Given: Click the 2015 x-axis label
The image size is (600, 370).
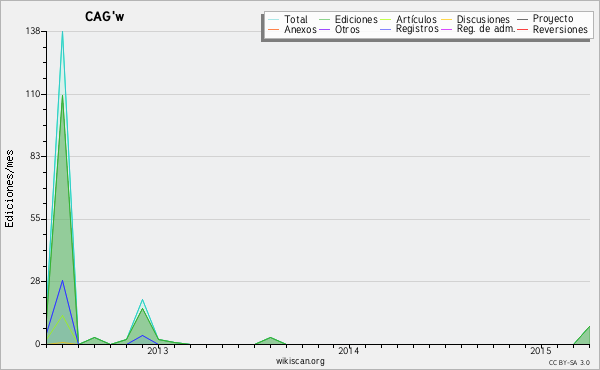Looking at the screenshot, I should (x=541, y=351).
